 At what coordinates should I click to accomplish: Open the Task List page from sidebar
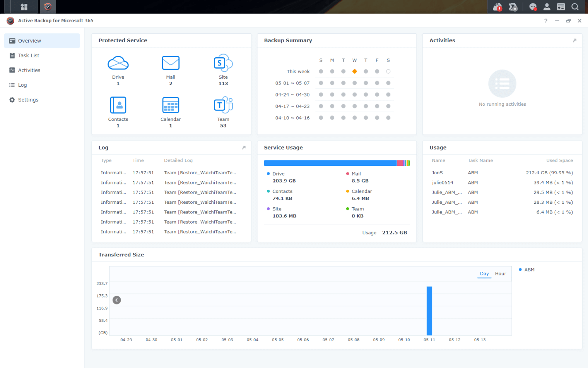tap(28, 55)
